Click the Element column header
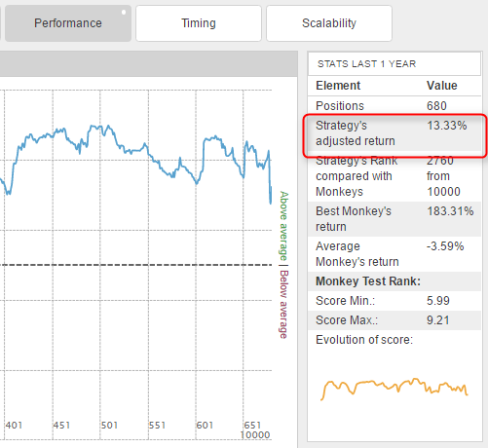Screen dimensions: 488x448 (338, 86)
